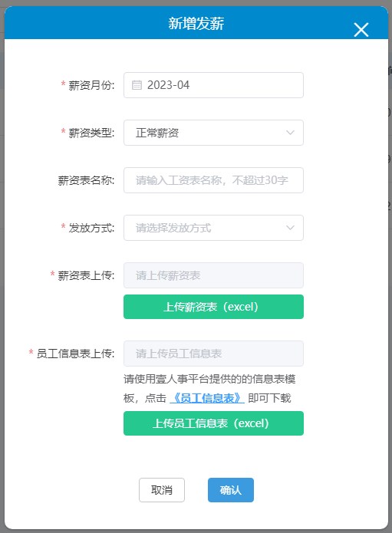Image resolution: width=392 pixels, height=533 pixels.
Task: Click the 上传员工信息表 (excel) green button
Action: click(213, 423)
